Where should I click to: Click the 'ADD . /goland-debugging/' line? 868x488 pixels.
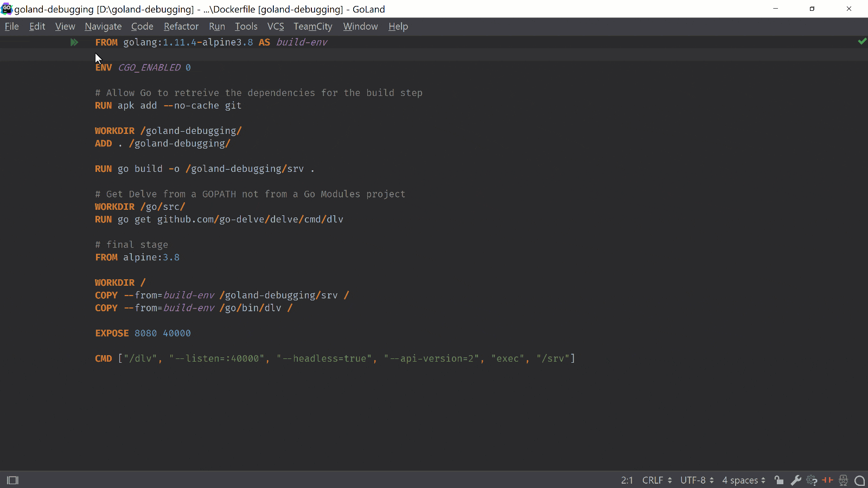point(163,144)
